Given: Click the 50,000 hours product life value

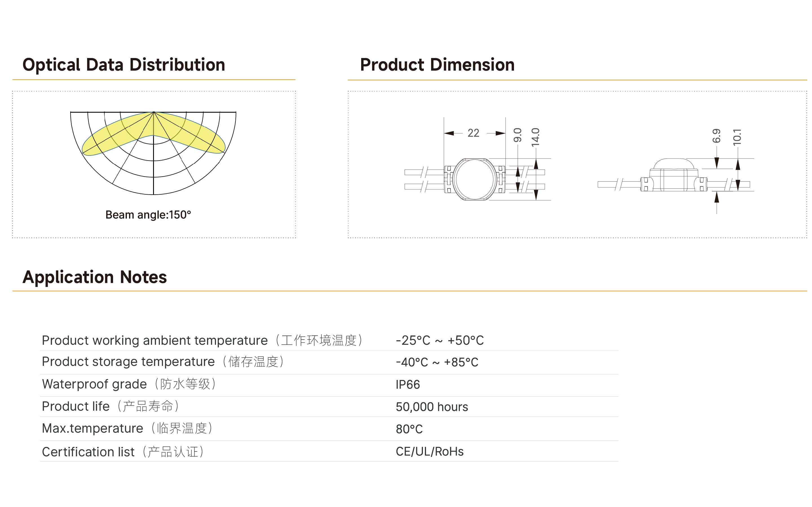Looking at the screenshot, I should [432, 407].
